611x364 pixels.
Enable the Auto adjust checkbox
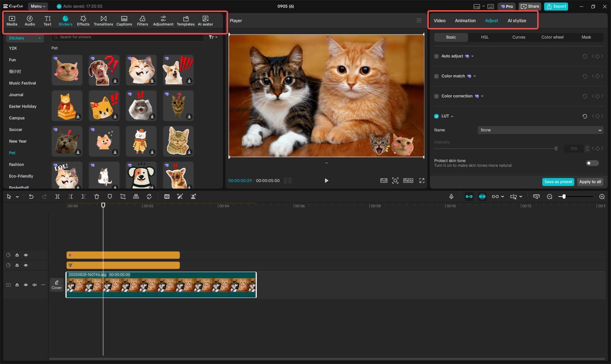pos(436,56)
